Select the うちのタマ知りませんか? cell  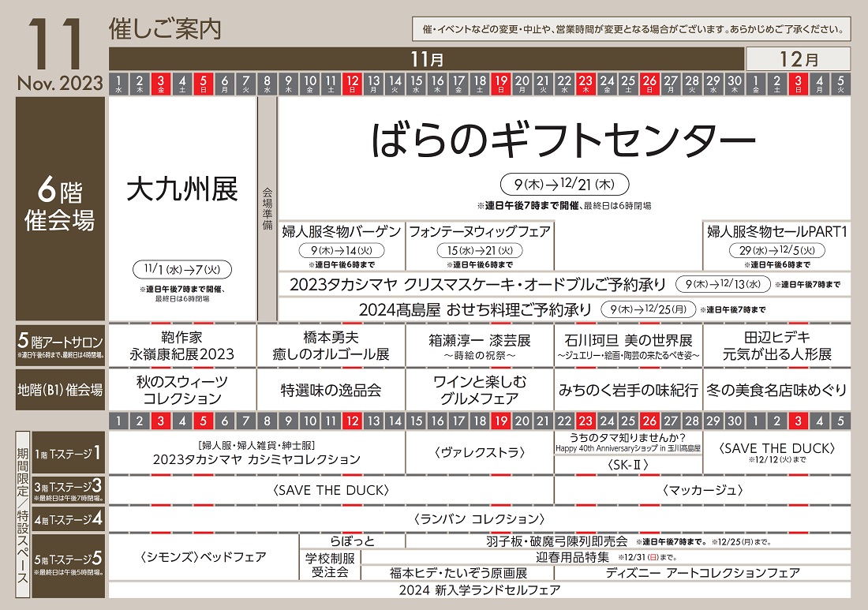point(628,443)
